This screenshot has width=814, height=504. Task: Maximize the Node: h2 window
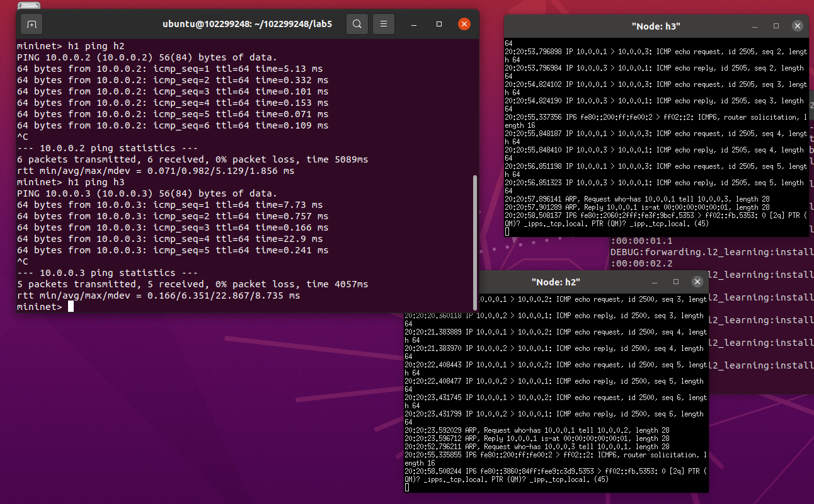[676, 282]
